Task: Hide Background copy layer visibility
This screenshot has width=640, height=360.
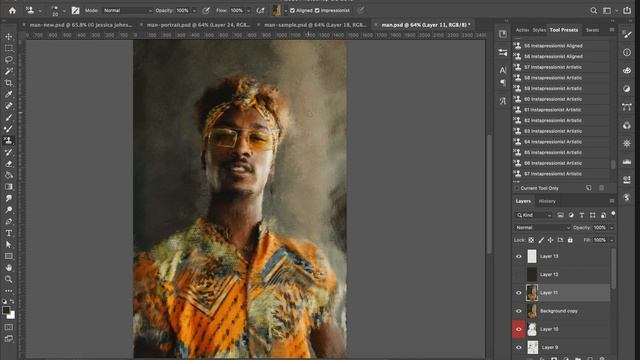Action: 519,311
